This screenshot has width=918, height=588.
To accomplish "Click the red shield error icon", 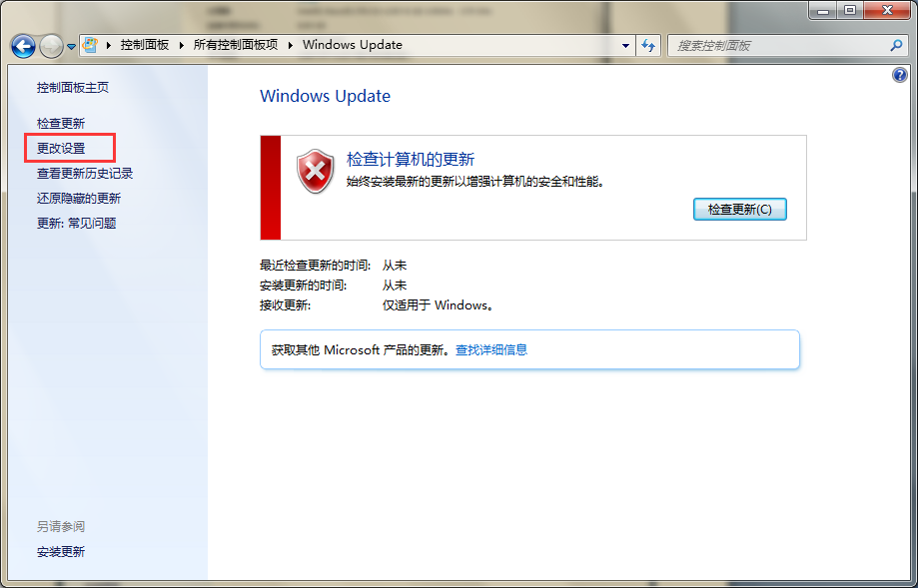I will click(x=316, y=171).
